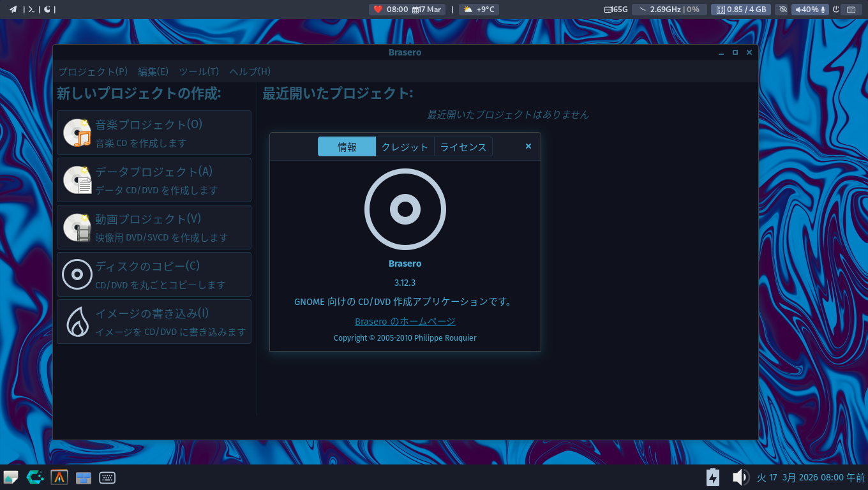Close the Brasero main window
The height and width of the screenshot is (490, 868).
[x=749, y=52]
